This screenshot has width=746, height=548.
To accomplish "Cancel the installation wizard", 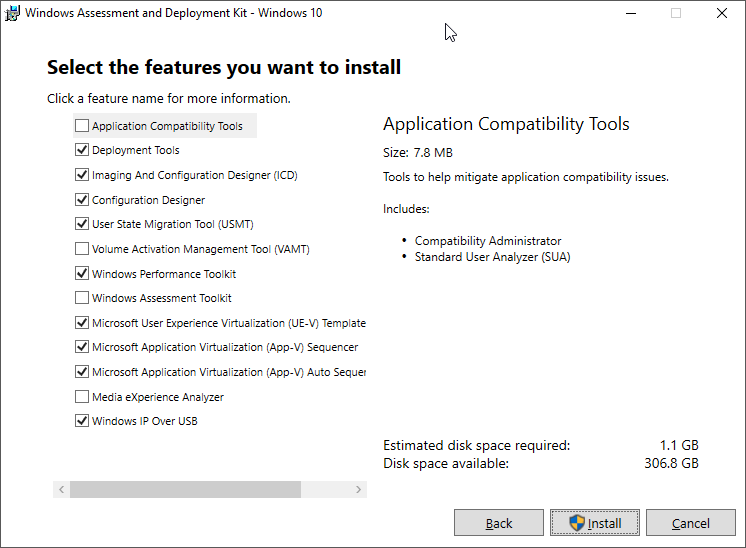I will coord(690,523).
